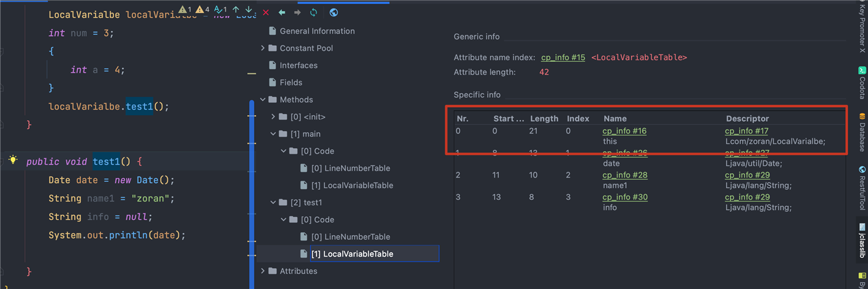
Task: Click the light bulb quick-fix icon
Action: click(13, 160)
